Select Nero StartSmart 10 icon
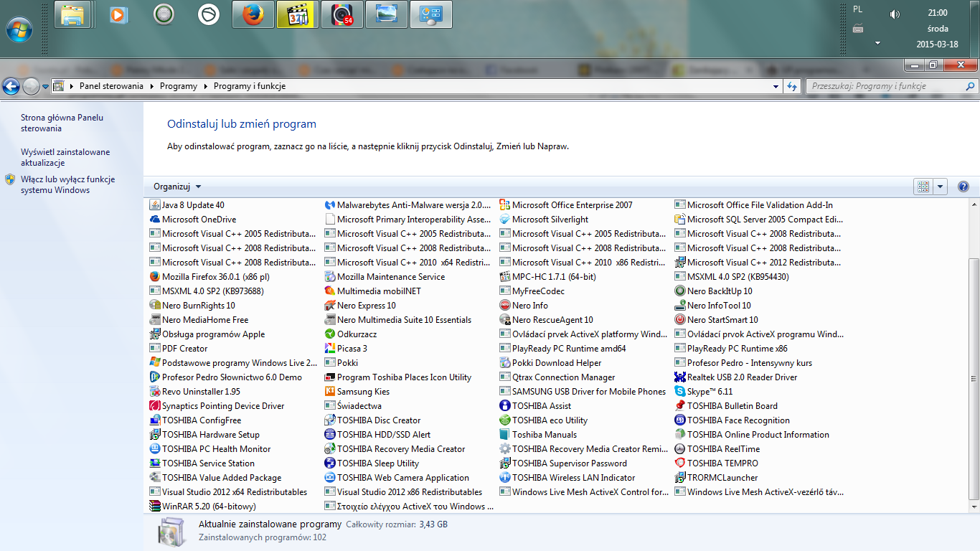980x551 pixels. click(x=680, y=320)
